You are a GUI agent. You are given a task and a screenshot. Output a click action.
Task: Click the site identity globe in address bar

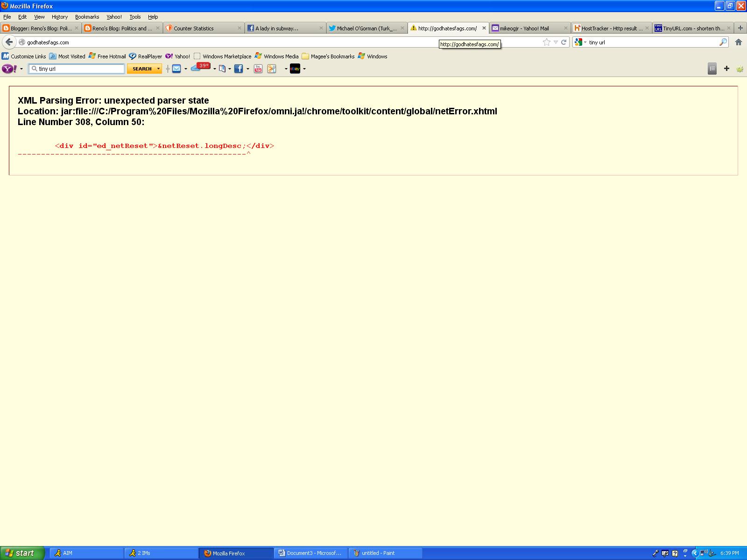click(21, 42)
